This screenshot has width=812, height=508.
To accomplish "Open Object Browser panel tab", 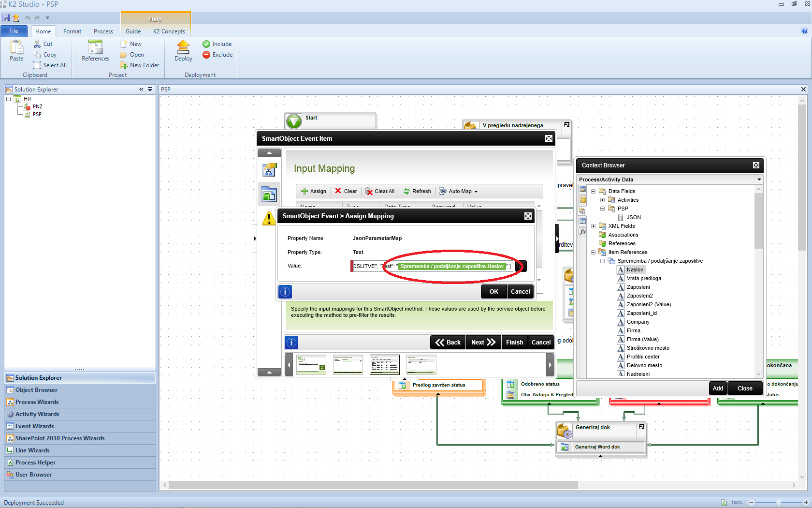I will tap(80, 390).
